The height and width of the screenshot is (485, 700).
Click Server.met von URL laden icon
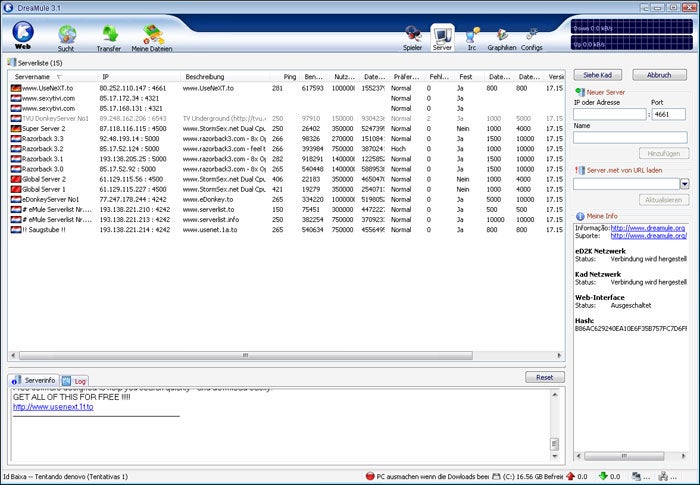580,170
